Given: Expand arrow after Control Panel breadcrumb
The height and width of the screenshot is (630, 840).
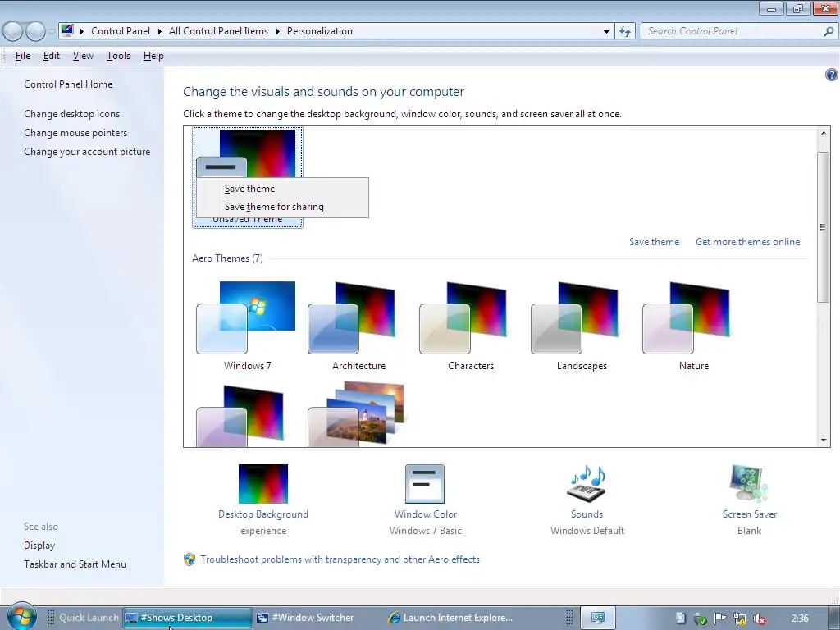Looking at the screenshot, I should (x=160, y=31).
